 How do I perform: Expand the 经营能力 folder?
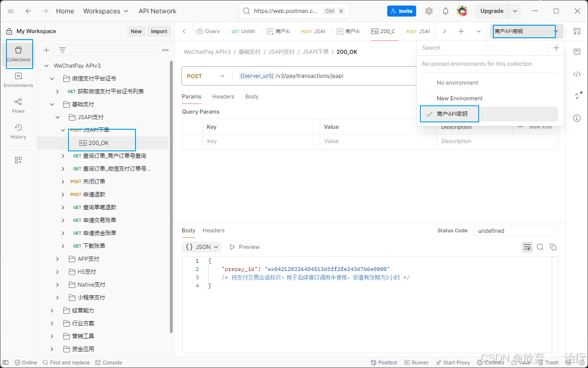point(52,310)
